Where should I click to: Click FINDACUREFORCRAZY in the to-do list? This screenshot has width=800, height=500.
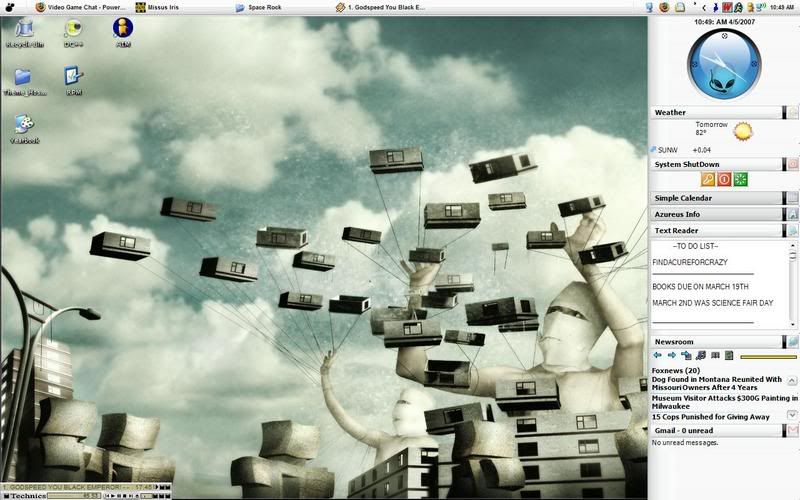click(690, 262)
